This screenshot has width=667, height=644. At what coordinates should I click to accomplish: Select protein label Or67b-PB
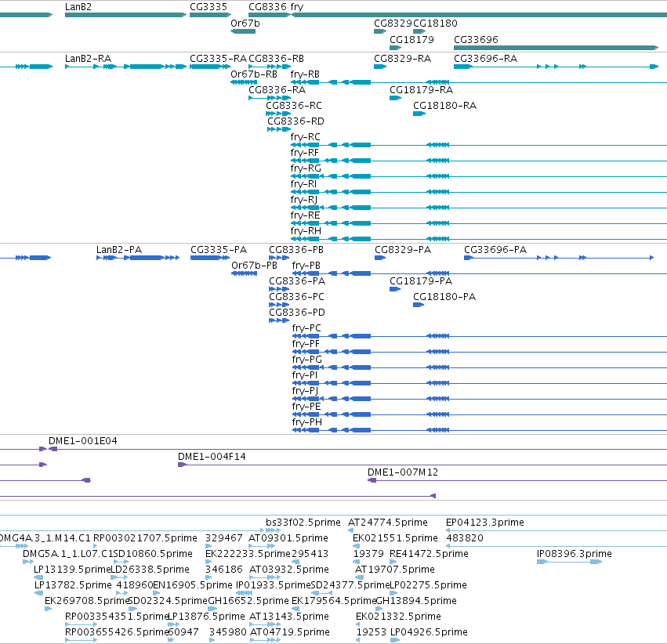pos(255,266)
